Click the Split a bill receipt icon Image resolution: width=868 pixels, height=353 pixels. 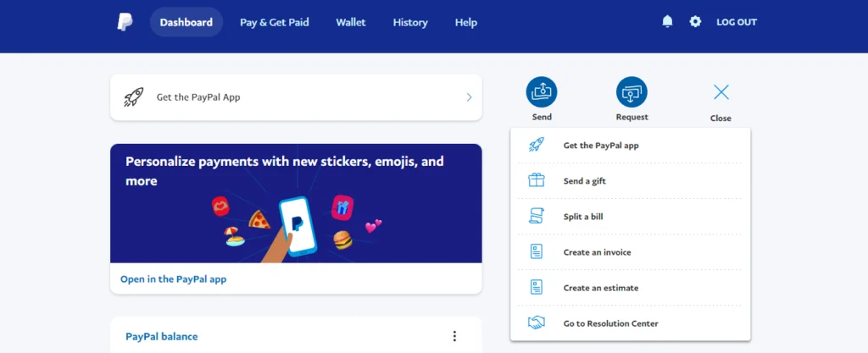(x=537, y=217)
